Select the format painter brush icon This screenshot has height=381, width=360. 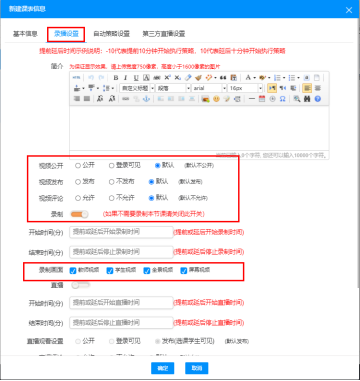pos(198,78)
